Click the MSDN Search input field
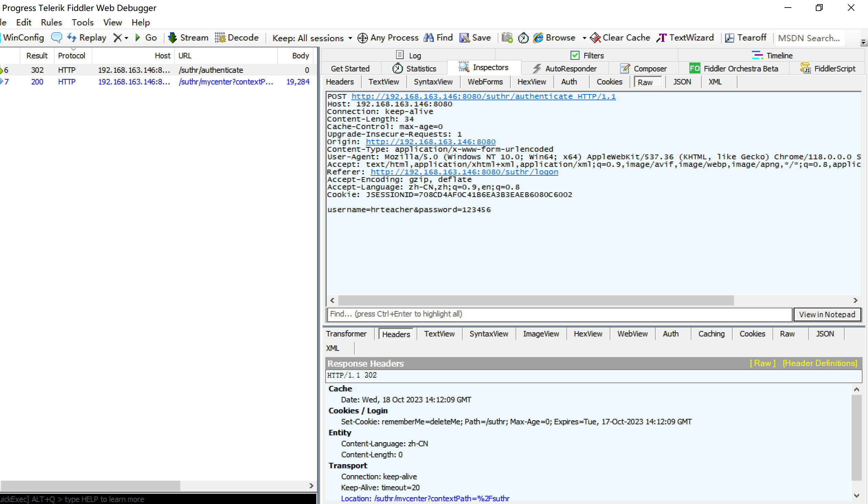868x504 pixels. [x=811, y=38]
